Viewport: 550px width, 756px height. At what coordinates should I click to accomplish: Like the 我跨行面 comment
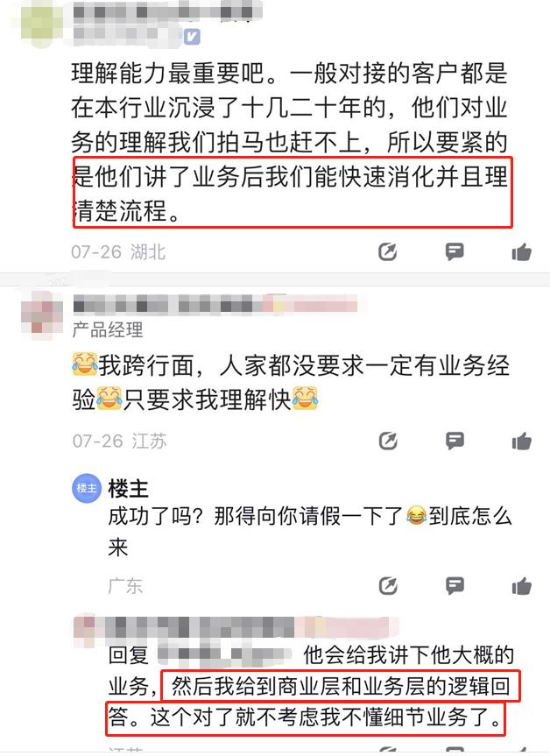click(x=522, y=441)
